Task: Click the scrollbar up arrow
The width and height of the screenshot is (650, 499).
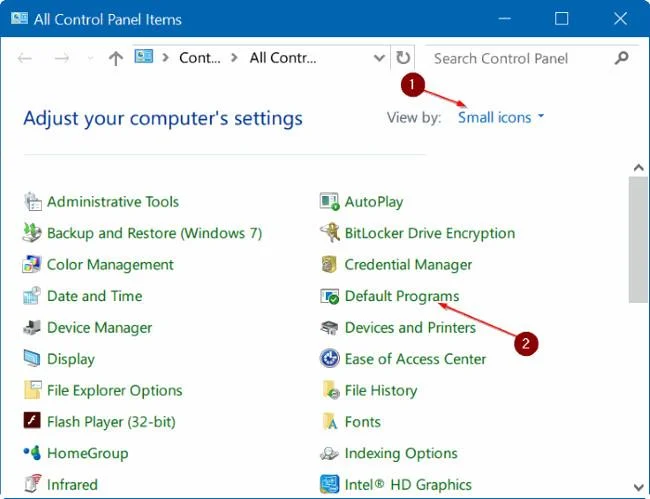Action: pyautogui.click(x=638, y=168)
